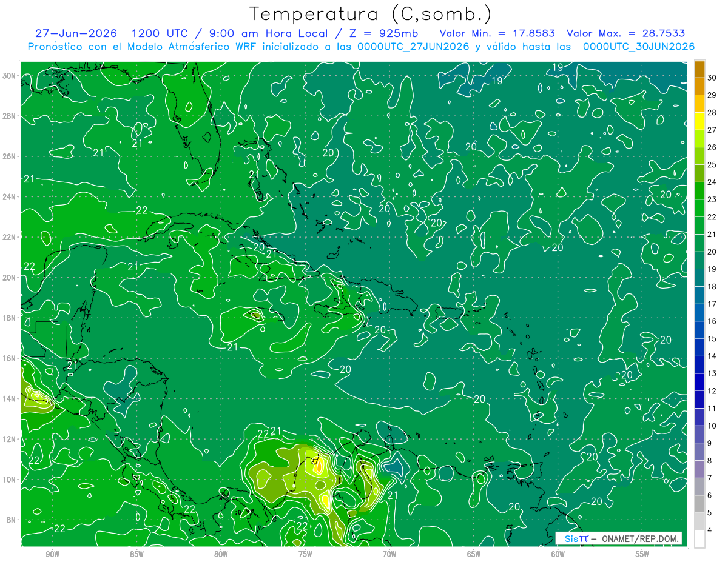
Task: Click the color bar label "18"
Action: pyautogui.click(x=712, y=286)
